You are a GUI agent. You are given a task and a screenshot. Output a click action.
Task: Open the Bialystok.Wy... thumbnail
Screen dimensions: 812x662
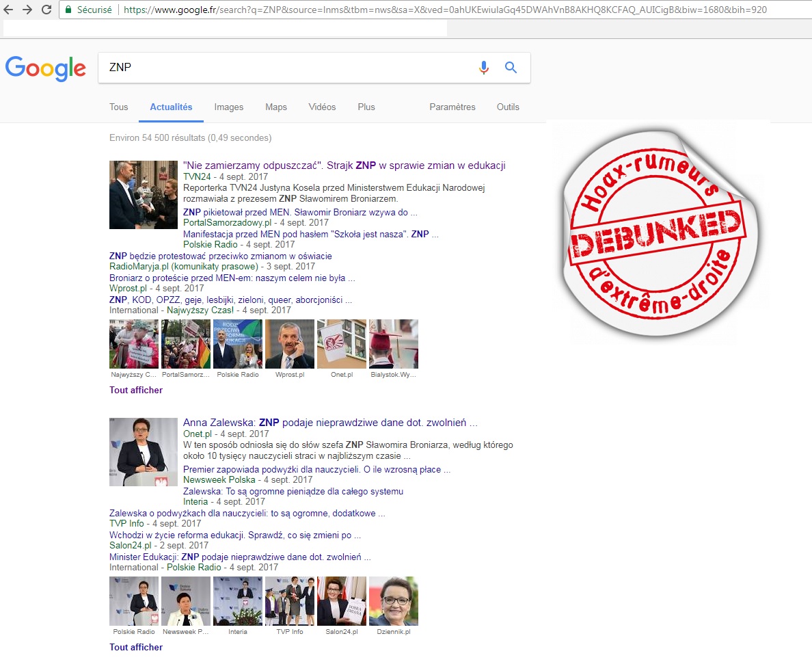click(394, 344)
